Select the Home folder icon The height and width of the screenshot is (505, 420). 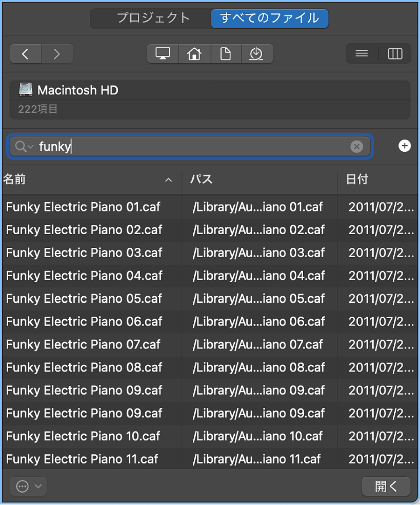click(x=194, y=53)
